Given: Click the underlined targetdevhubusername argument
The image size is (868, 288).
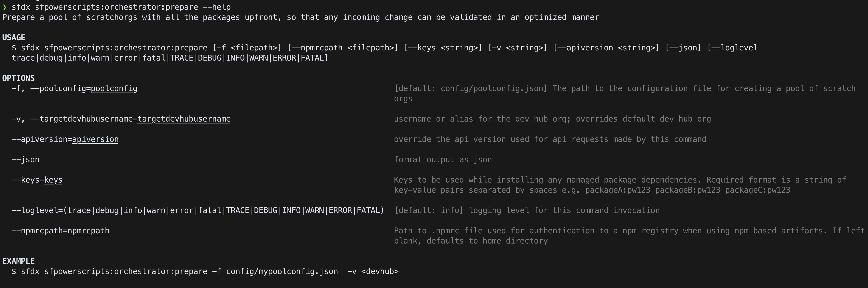Looking at the screenshot, I should click(184, 119).
